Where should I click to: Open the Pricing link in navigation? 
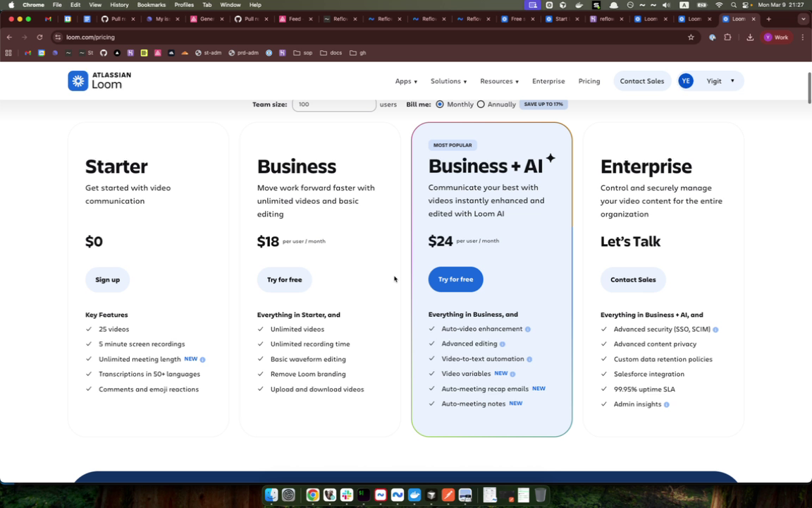click(589, 81)
